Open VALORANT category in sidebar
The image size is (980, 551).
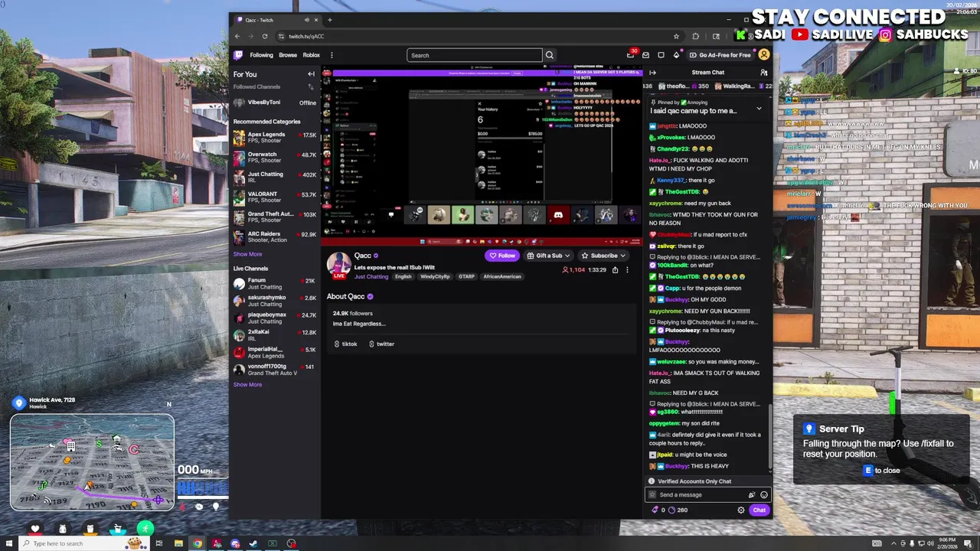275,197
